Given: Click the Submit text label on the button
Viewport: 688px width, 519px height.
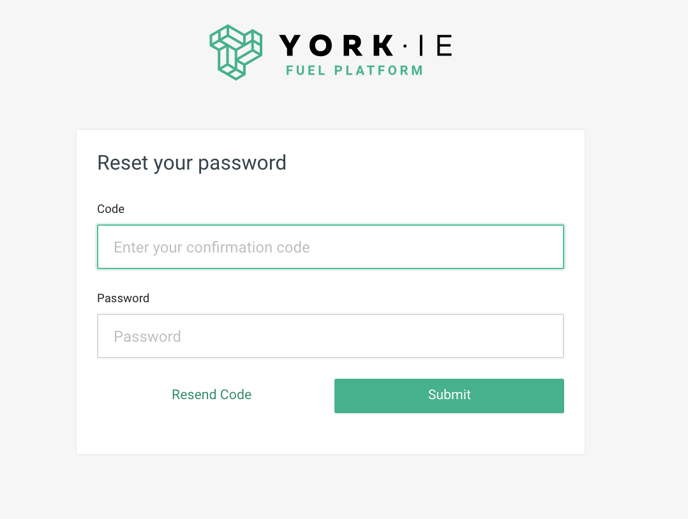Looking at the screenshot, I should click(449, 394).
